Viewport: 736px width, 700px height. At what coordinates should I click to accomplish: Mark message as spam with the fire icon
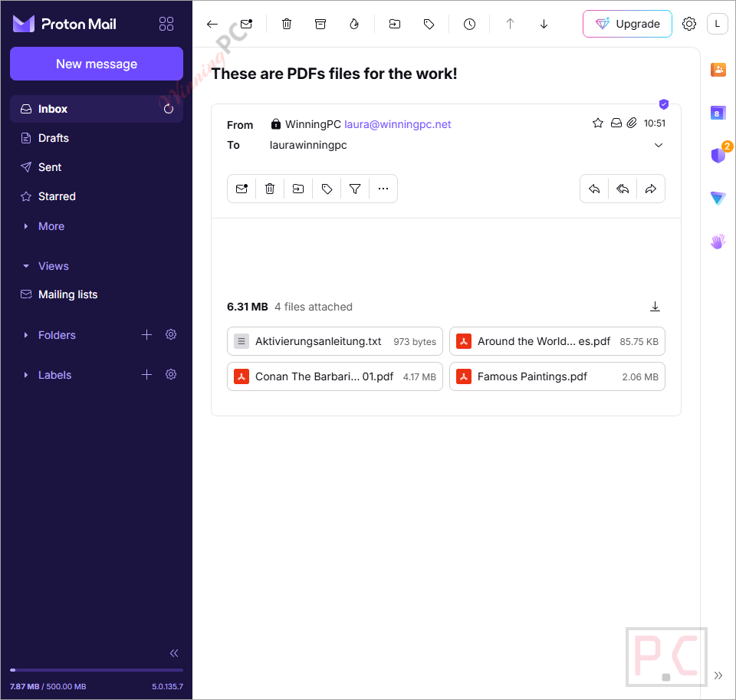[354, 24]
